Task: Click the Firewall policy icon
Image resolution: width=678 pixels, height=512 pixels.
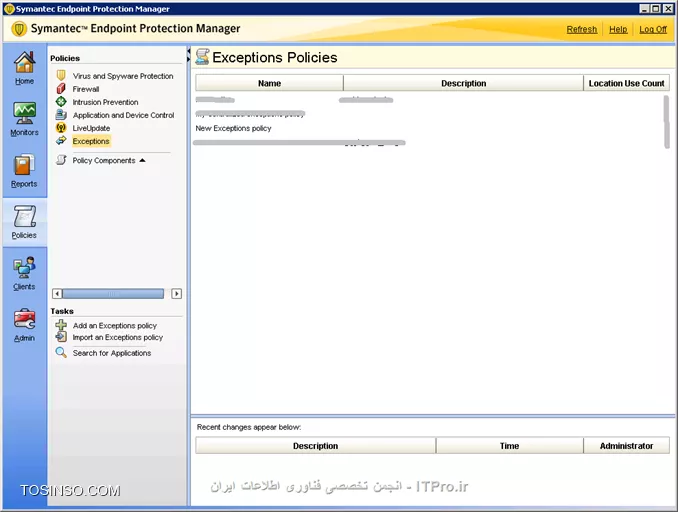Action: pyautogui.click(x=61, y=89)
